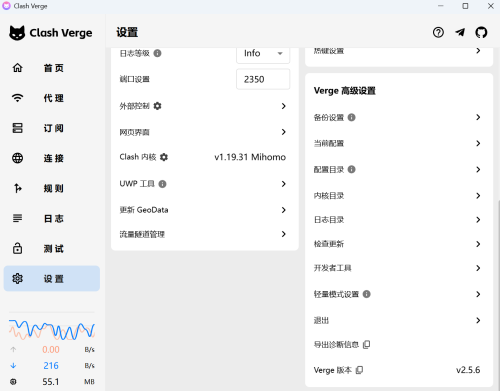Click the gear icon next to Clash 内核

coord(164,157)
